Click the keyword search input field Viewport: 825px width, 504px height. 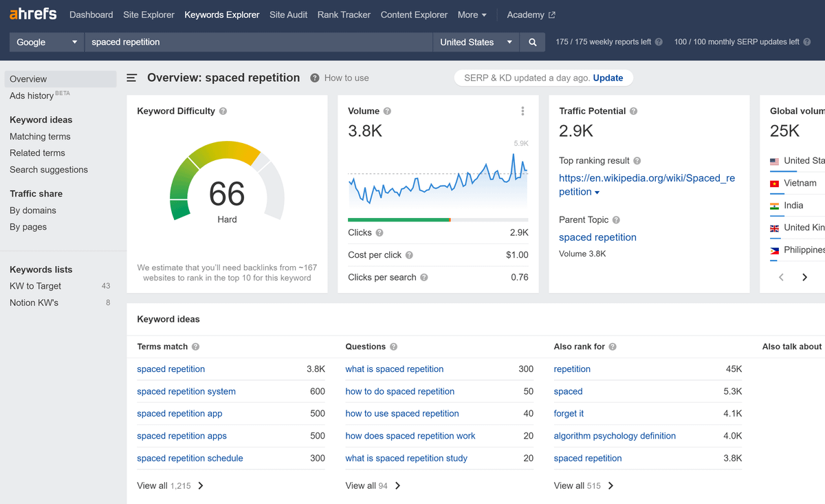click(x=258, y=42)
